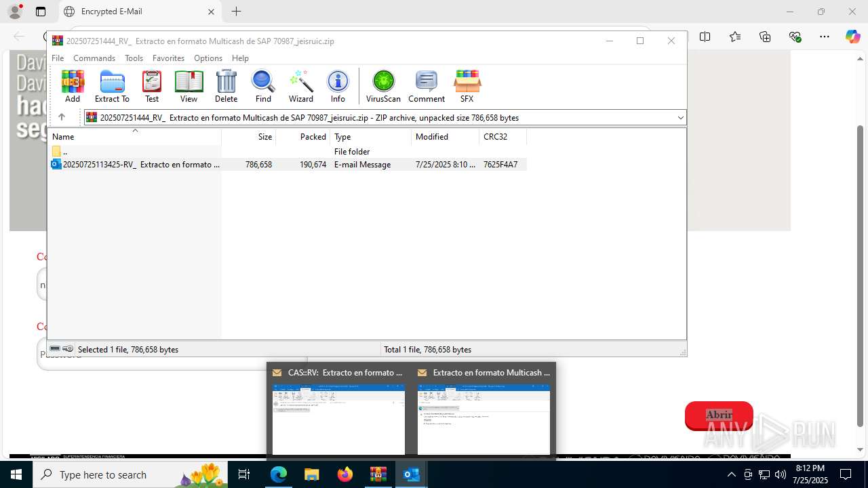Run VirusScan from the toolbar
This screenshot has width=868, height=488.
[383, 86]
